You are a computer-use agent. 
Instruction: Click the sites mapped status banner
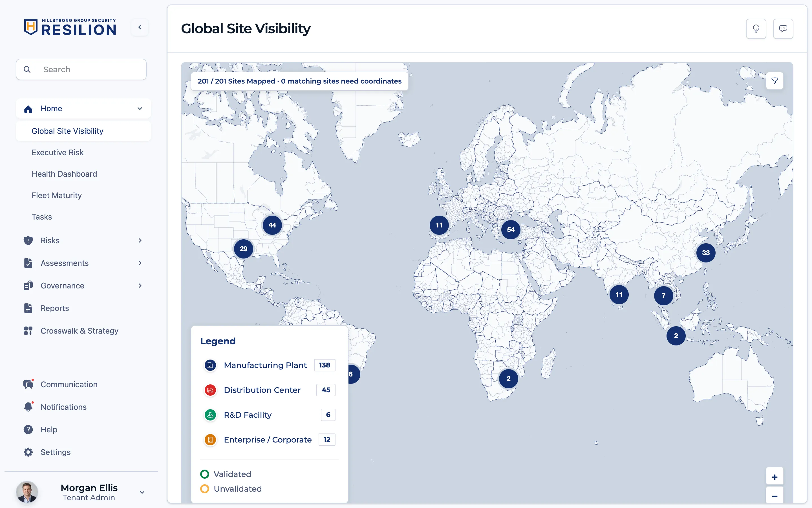(x=300, y=81)
